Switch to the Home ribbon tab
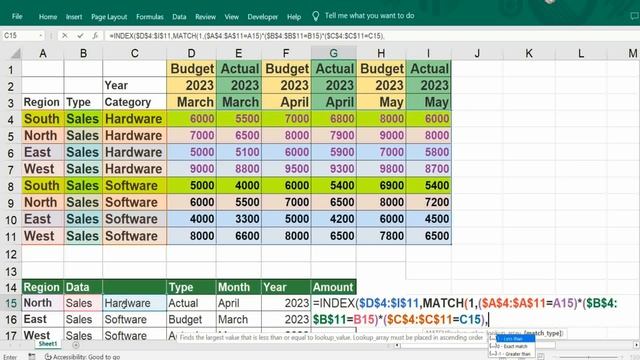Image resolution: width=640 pixels, height=360 pixels. click(48, 17)
